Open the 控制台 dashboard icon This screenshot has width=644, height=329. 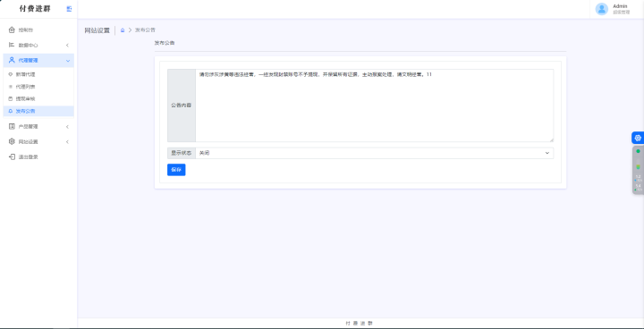pos(12,30)
